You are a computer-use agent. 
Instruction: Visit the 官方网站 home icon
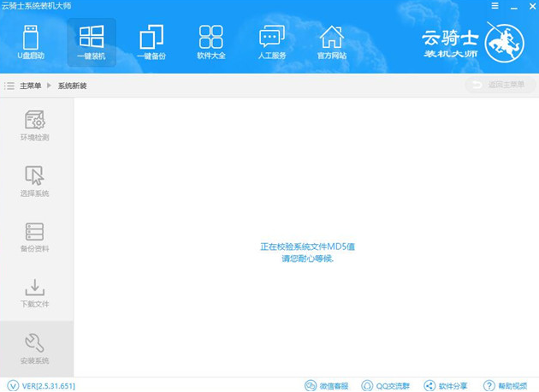(x=332, y=42)
